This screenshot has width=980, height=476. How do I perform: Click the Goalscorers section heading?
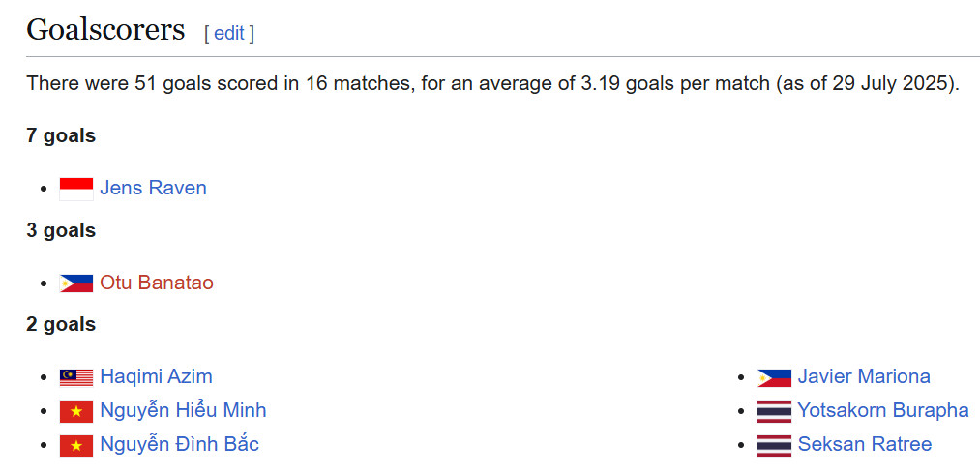[105, 29]
